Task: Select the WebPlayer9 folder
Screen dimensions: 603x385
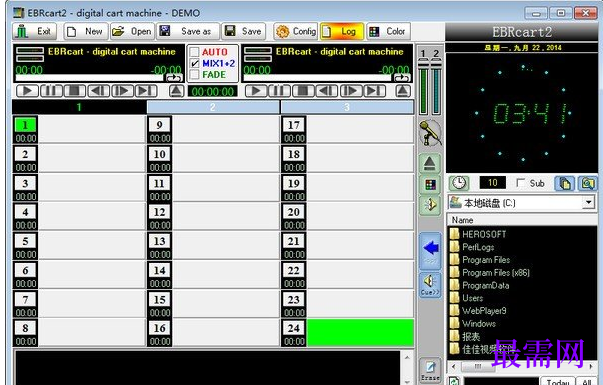Action: pyautogui.click(x=484, y=311)
